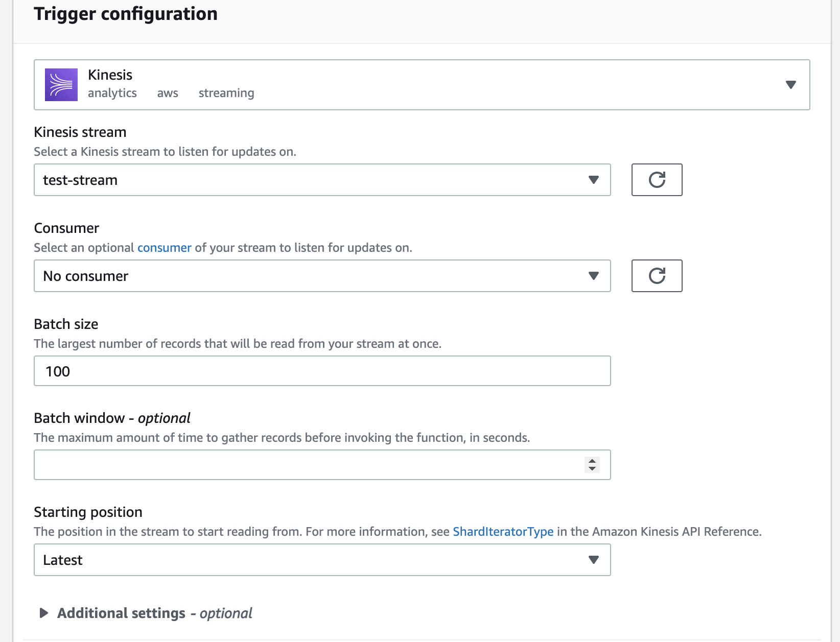The image size is (840, 642).
Task: Click the Kinesis name in the trigger selector
Action: (110, 75)
